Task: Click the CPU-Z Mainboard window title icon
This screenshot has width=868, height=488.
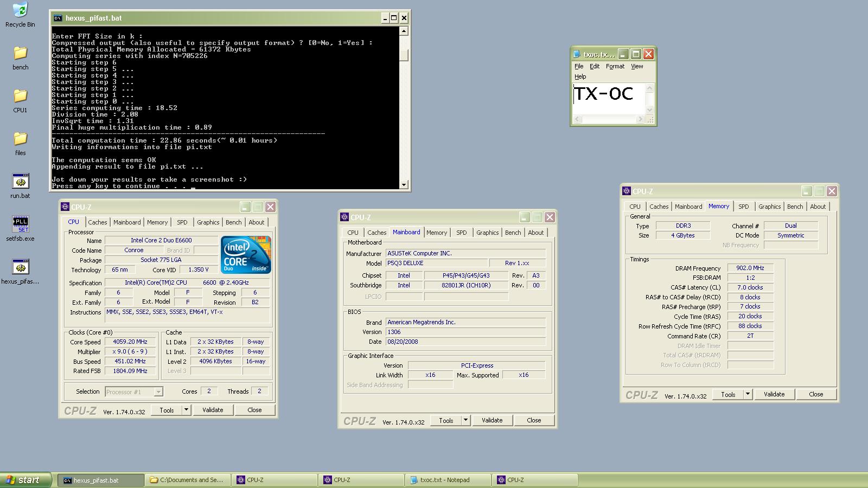Action: (x=344, y=217)
